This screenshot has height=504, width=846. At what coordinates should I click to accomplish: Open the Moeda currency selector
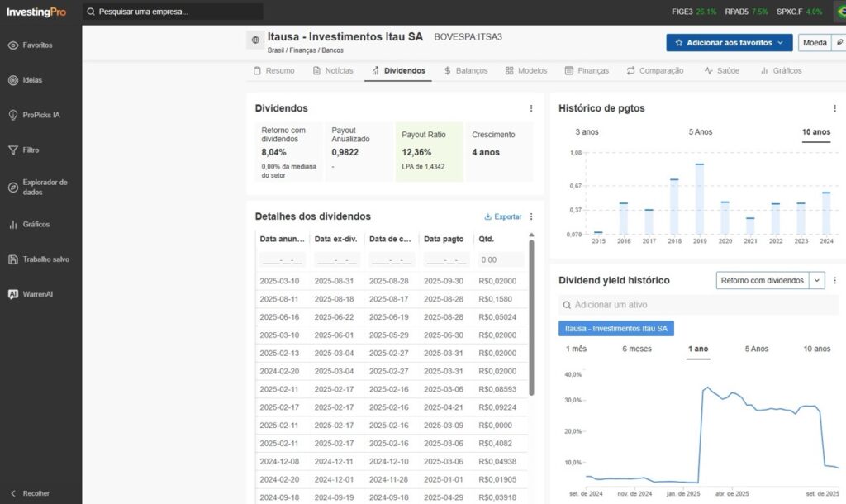point(814,43)
